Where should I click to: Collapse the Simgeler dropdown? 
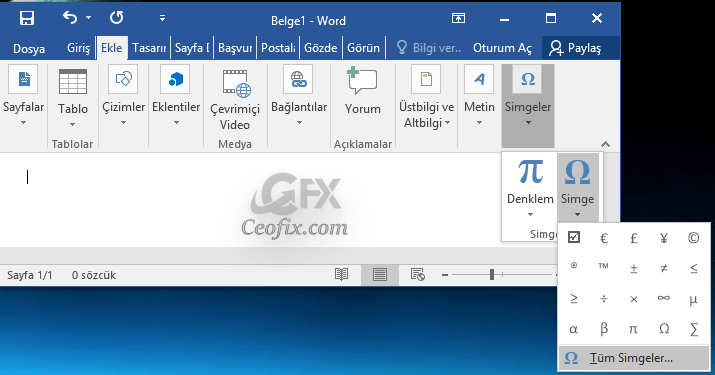[x=528, y=105]
